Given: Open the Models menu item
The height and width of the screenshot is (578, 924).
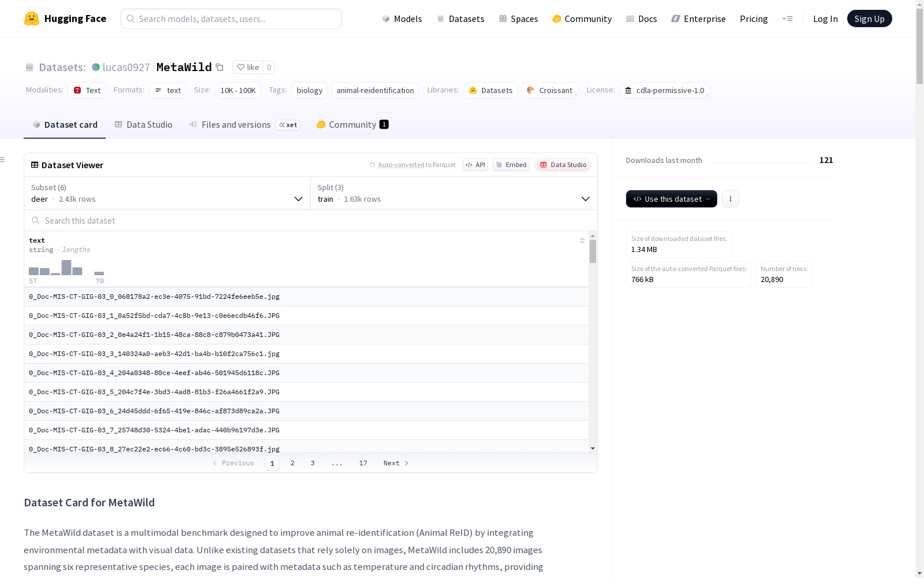Looking at the screenshot, I should coord(402,18).
